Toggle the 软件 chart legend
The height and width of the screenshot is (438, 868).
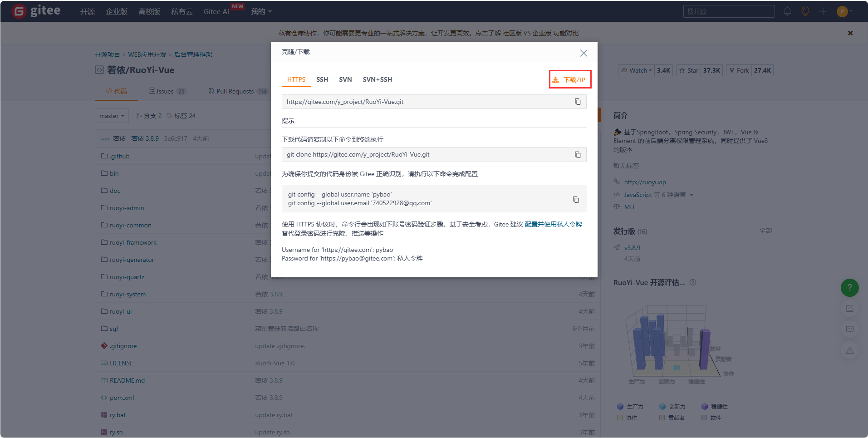click(x=711, y=418)
